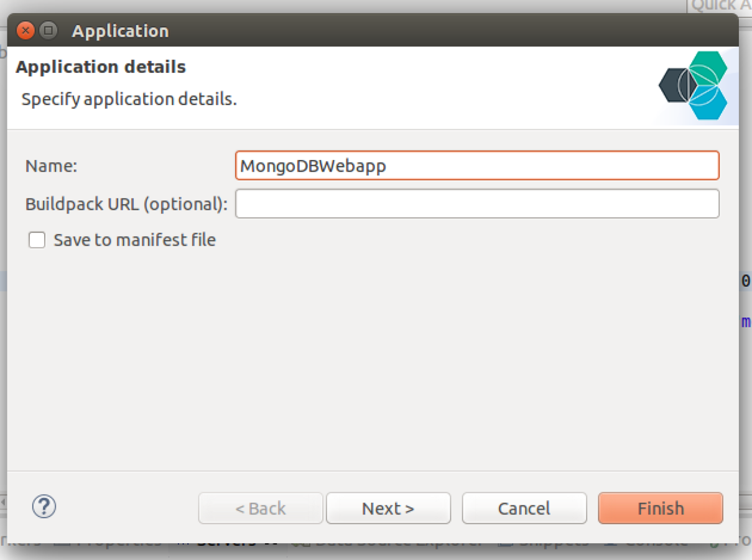Close the Application dialog with the red button
This screenshot has height=560, width=752.
[26, 30]
